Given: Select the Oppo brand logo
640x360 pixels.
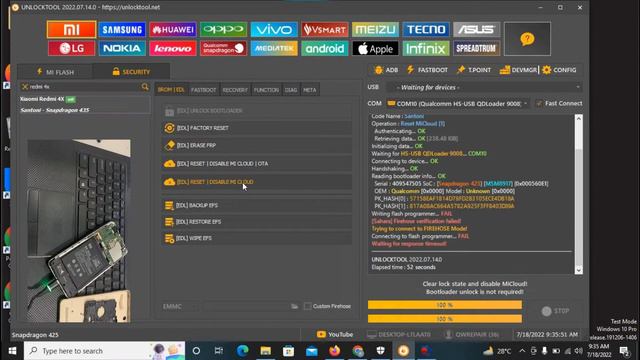Looking at the screenshot, I should (x=223, y=29).
